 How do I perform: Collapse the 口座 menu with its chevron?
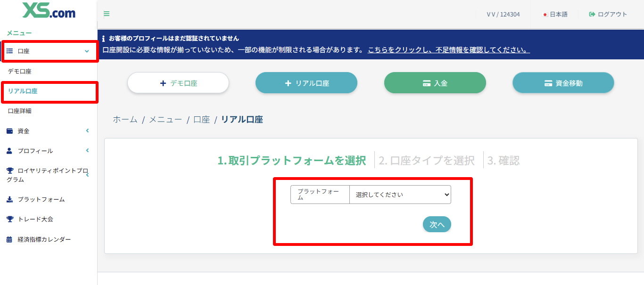point(87,51)
